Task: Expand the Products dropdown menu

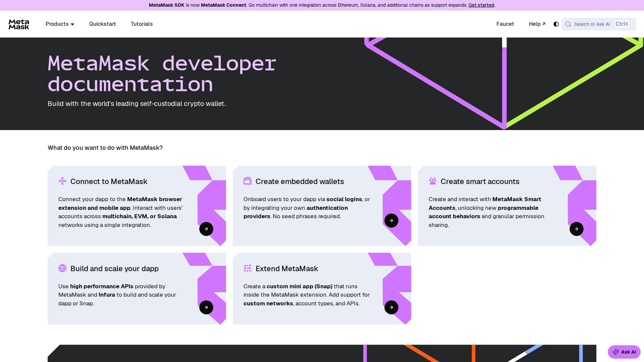Action: (x=60, y=24)
